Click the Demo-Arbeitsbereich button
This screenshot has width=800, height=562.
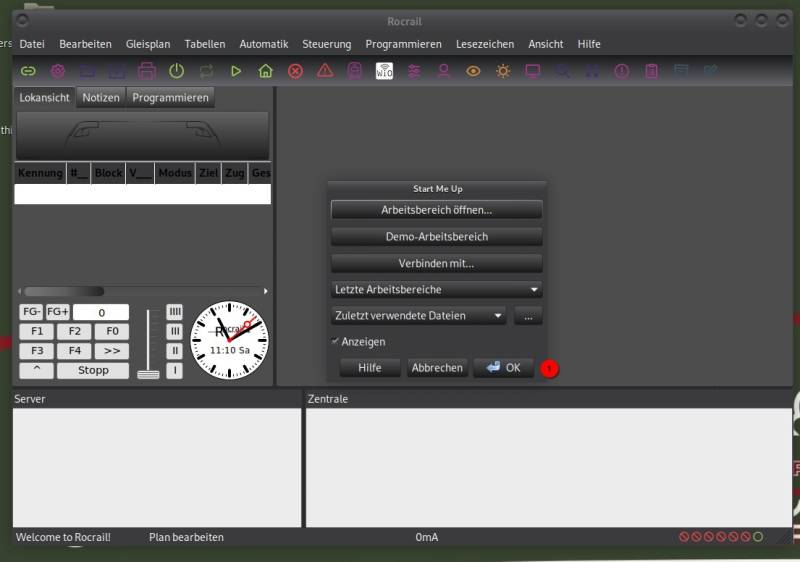coord(436,237)
